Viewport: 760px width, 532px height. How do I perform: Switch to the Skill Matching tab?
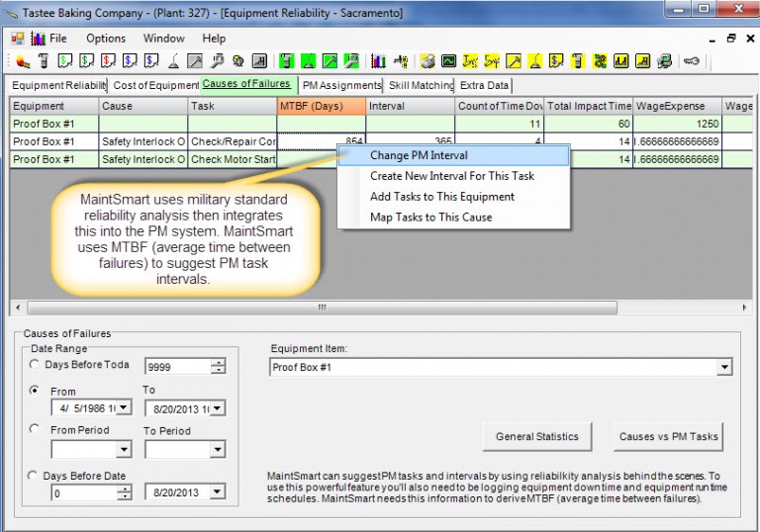click(421, 85)
